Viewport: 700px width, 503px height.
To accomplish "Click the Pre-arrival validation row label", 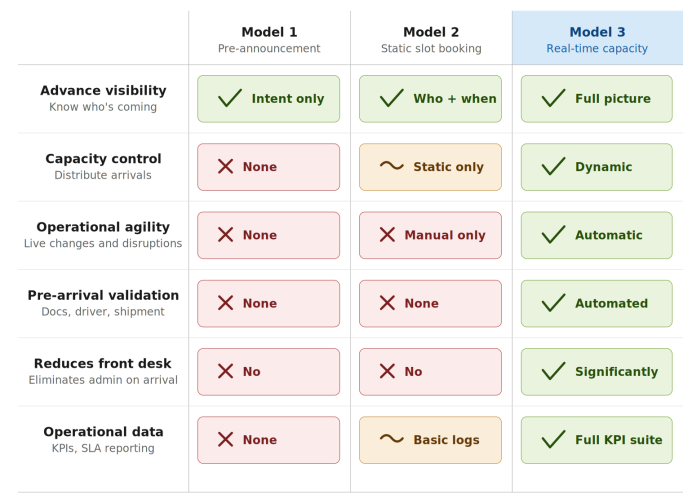I will click(103, 302).
